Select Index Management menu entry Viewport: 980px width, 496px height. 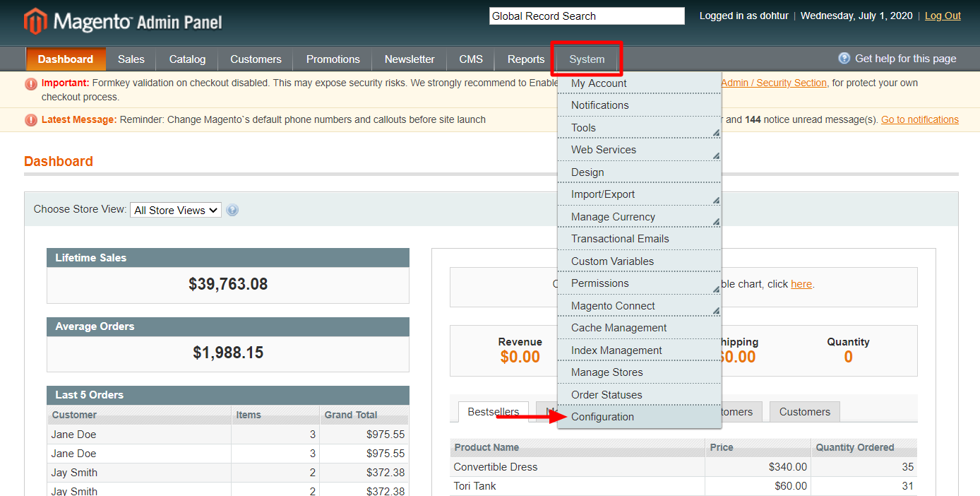tap(639, 350)
